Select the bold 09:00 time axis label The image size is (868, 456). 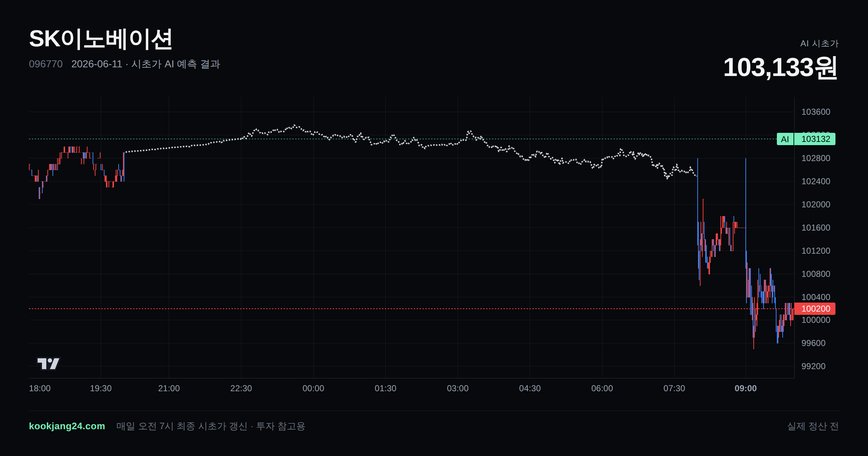tap(746, 388)
